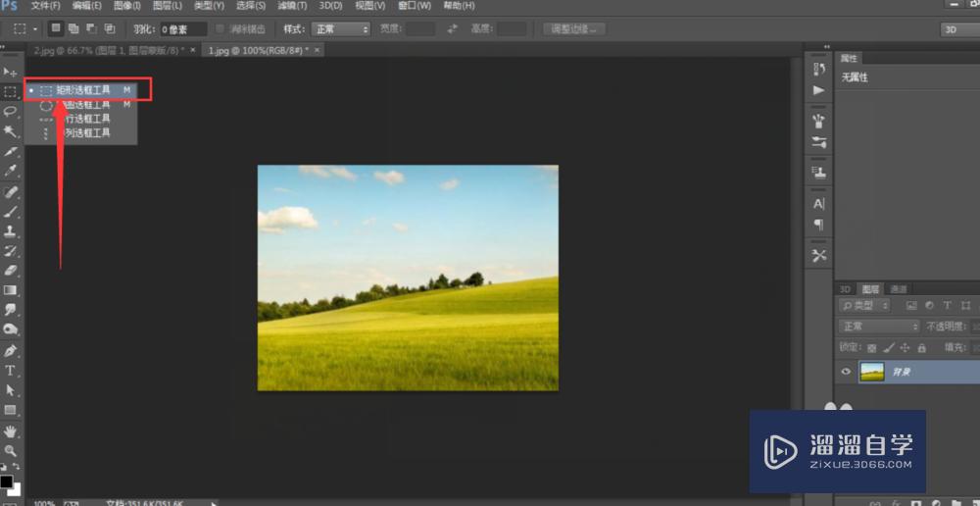Open the layer filter 类型 dropdown
Image resolution: width=980 pixels, height=506 pixels.
864,306
